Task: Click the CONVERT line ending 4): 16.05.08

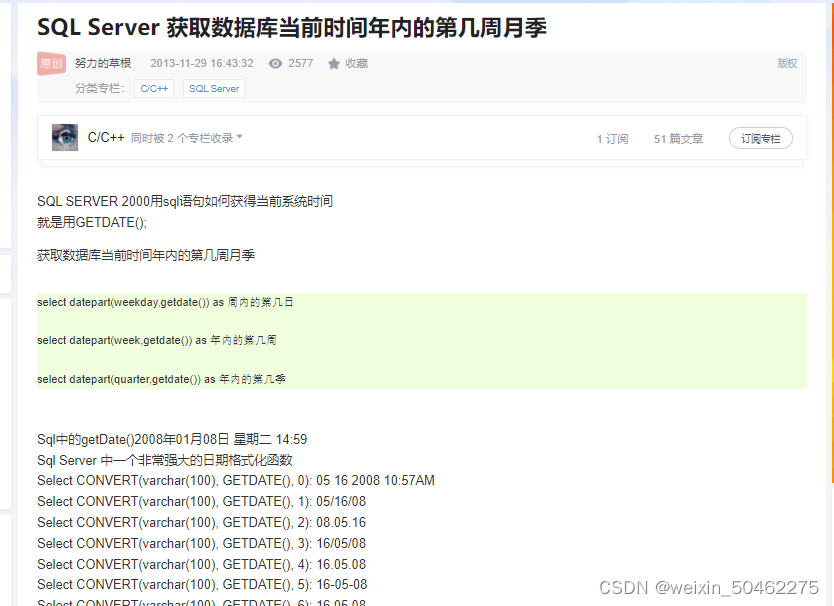Action: tap(202, 564)
